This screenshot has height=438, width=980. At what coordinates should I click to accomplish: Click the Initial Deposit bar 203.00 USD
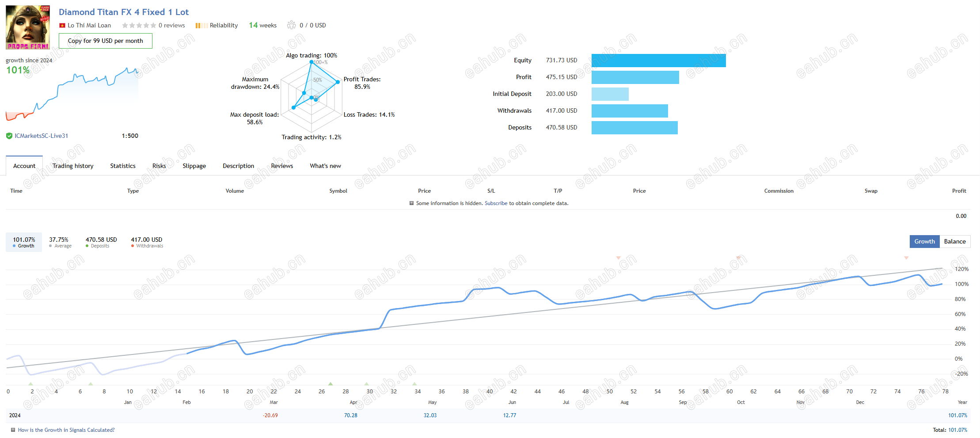[x=610, y=94]
